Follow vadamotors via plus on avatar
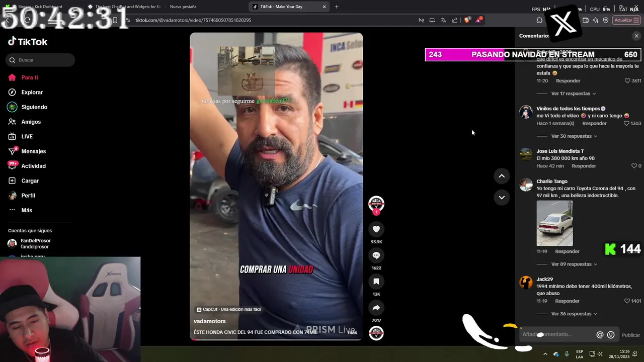 376,212
